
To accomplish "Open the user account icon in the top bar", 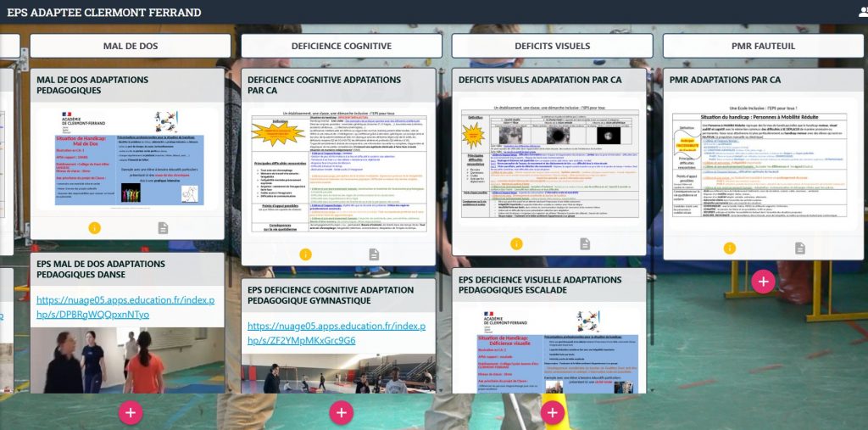I will (861, 12).
